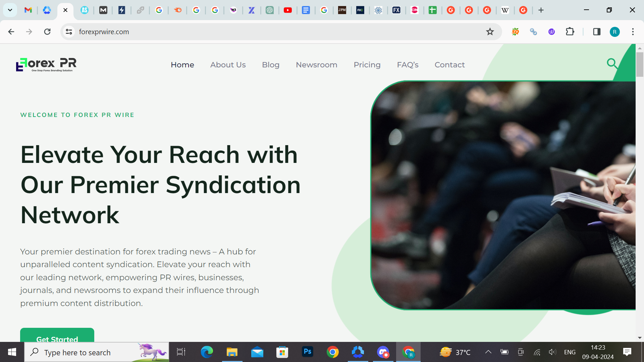Open the Contact link
The height and width of the screenshot is (362, 644).
click(449, 65)
